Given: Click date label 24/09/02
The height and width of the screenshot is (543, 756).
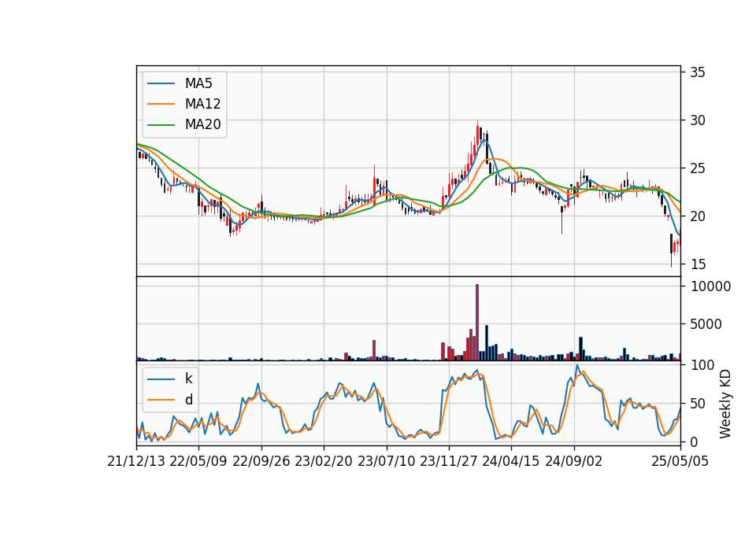Looking at the screenshot, I should (574, 461).
